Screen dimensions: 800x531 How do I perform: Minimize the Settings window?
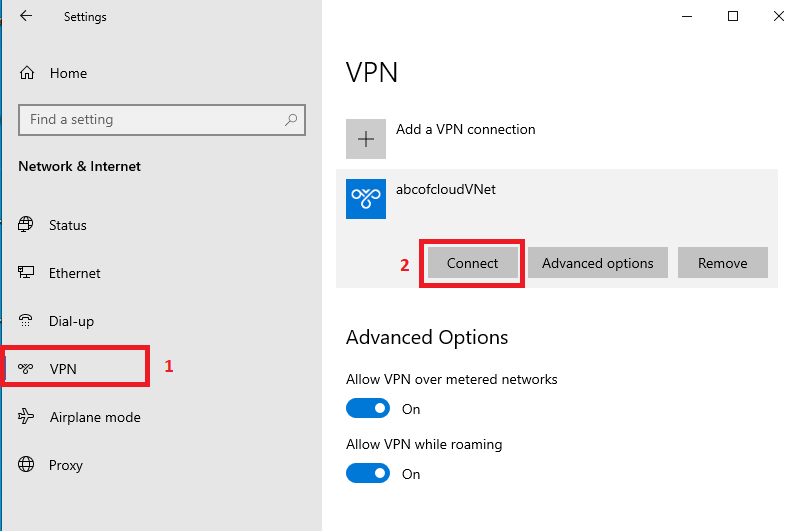pyautogui.click(x=687, y=16)
